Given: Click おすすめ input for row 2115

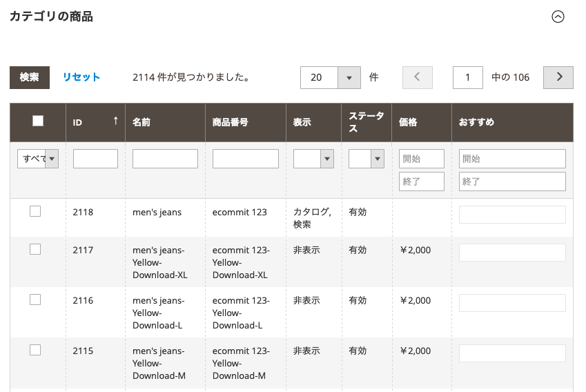Looking at the screenshot, I should [x=512, y=353].
